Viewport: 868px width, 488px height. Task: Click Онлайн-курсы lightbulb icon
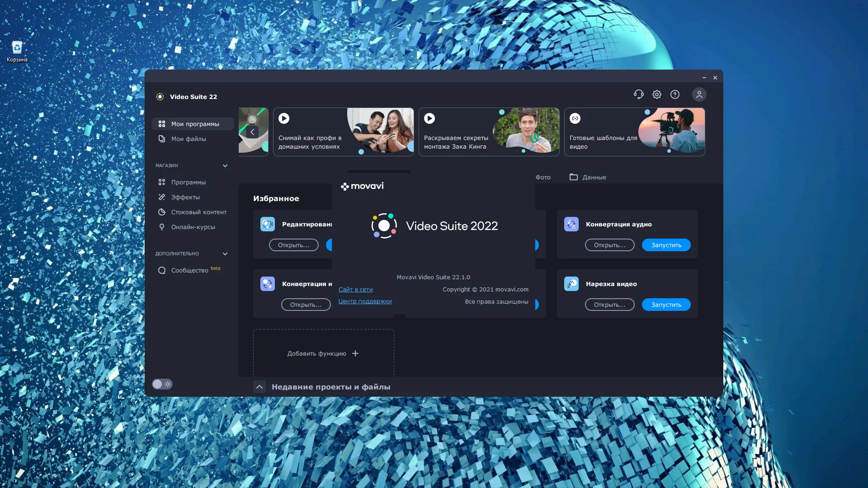[162, 227]
